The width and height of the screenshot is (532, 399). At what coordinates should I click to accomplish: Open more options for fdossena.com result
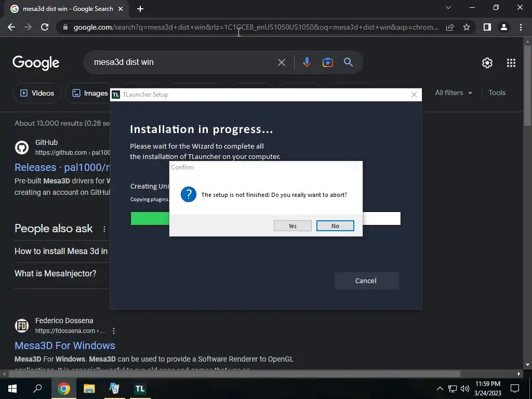click(x=114, y=331)
